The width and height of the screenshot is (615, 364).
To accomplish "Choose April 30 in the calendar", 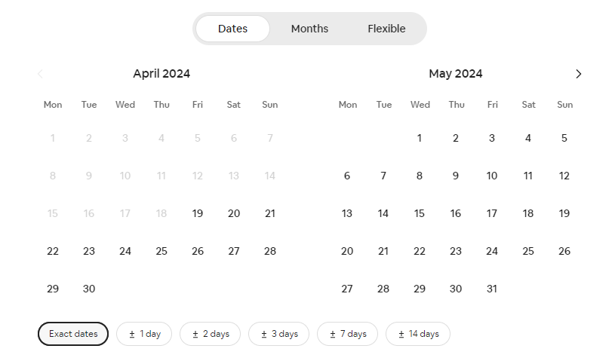I will point(89,289).
